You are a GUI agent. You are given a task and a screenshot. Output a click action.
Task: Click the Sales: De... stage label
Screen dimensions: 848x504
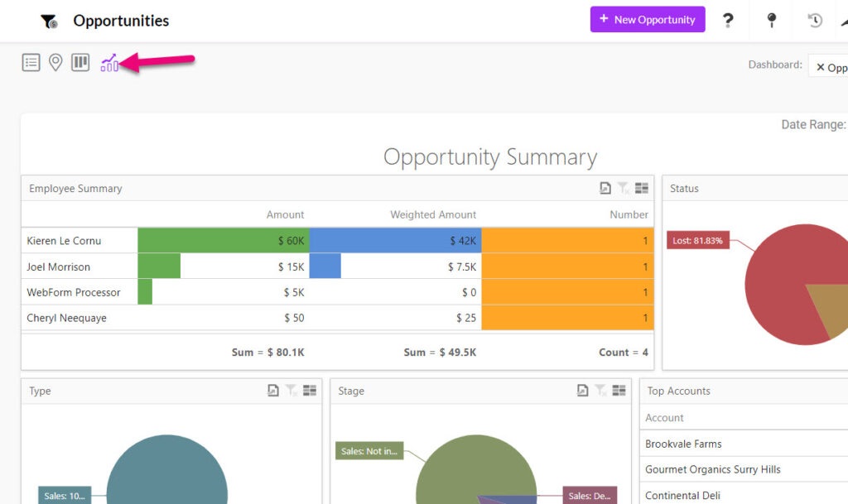click(x=590, y=496)
